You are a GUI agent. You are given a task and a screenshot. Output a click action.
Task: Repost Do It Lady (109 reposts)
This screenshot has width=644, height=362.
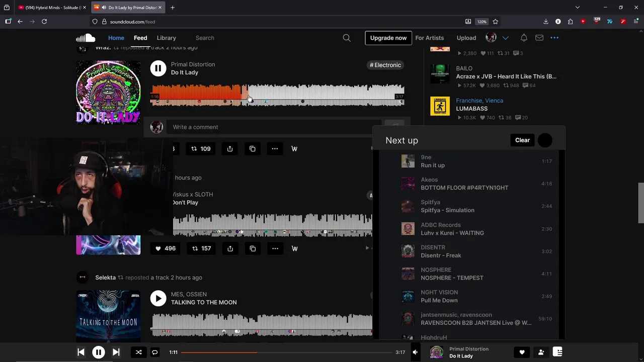[x=201, y=149]
